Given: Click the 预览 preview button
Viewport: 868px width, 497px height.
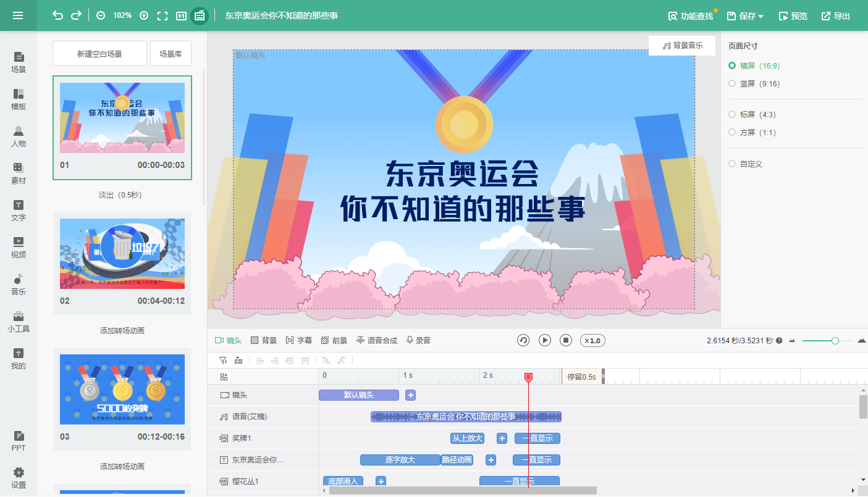Looking at the screenshot, I should pyautogui.click(x=793, y=16).
